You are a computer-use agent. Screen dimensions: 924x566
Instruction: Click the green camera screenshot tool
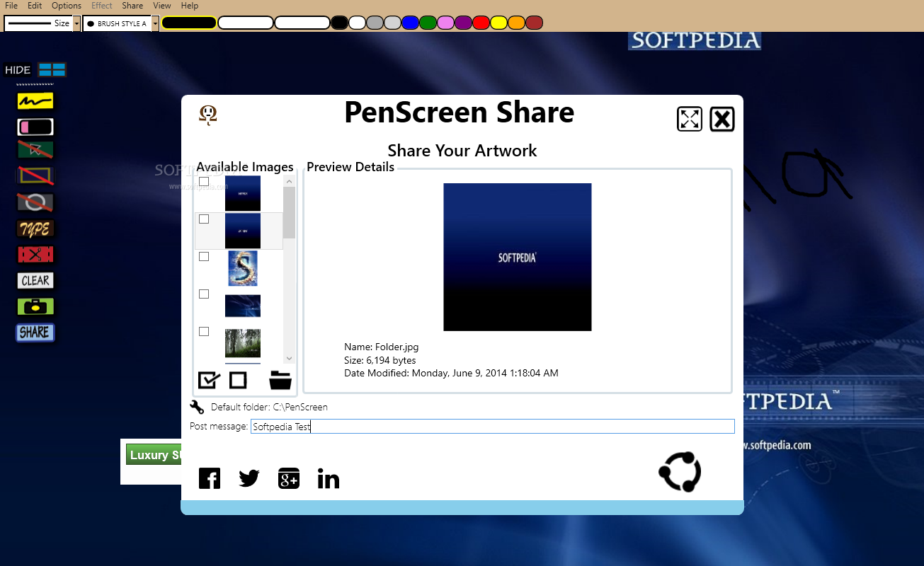pyautogui.click(x=35, y=307)
